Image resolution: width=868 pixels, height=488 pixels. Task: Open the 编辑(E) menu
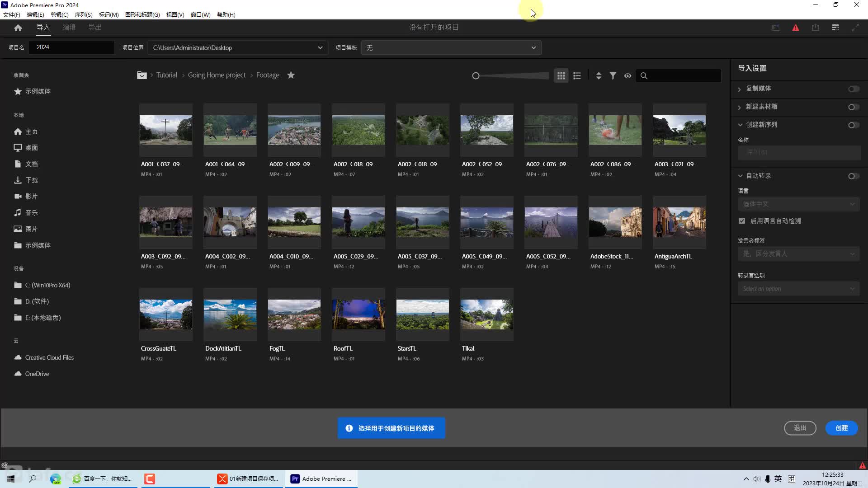(x=35, y=14)
